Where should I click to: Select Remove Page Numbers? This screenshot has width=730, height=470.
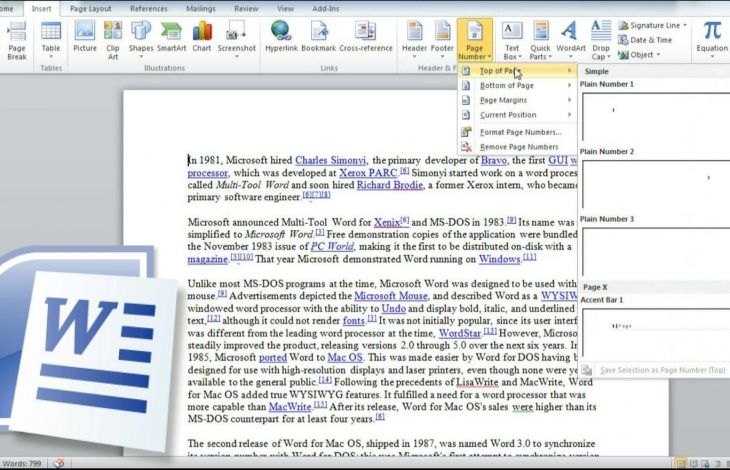tap(518, 147)
